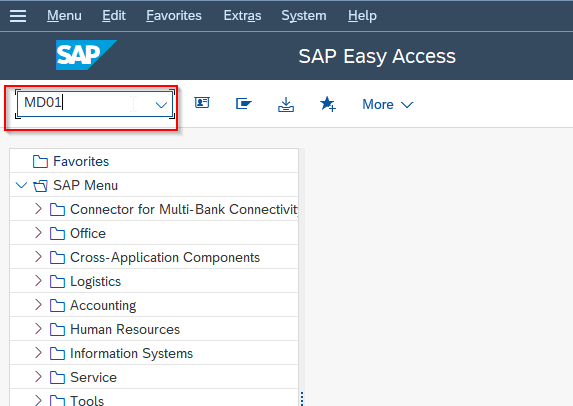Click the SAP logo
The image size is (573, 406).
[86, 55]
